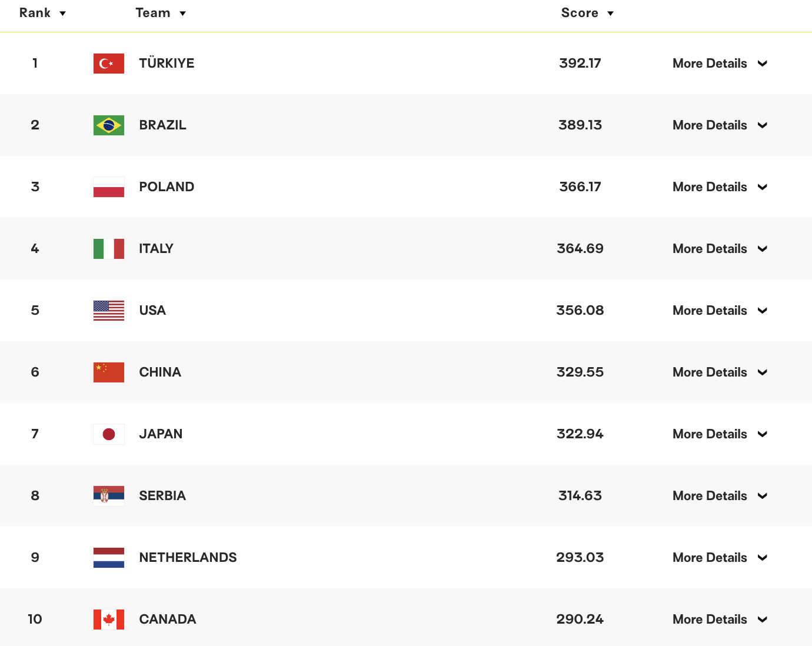The width and height of the screenshot is (812, 646).
Task: Click the Türkiye flag icon
Action: pyautogui.click(x=109, y=64)
